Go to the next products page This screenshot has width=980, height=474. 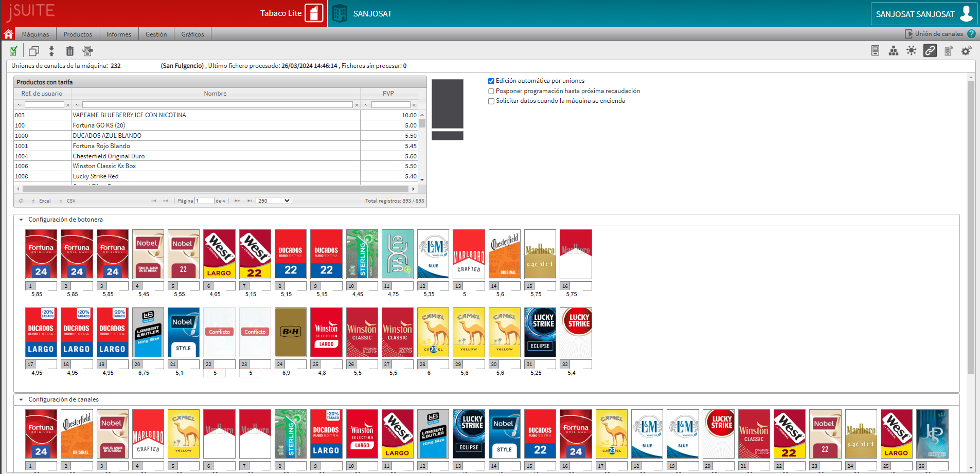pos(237,201)
